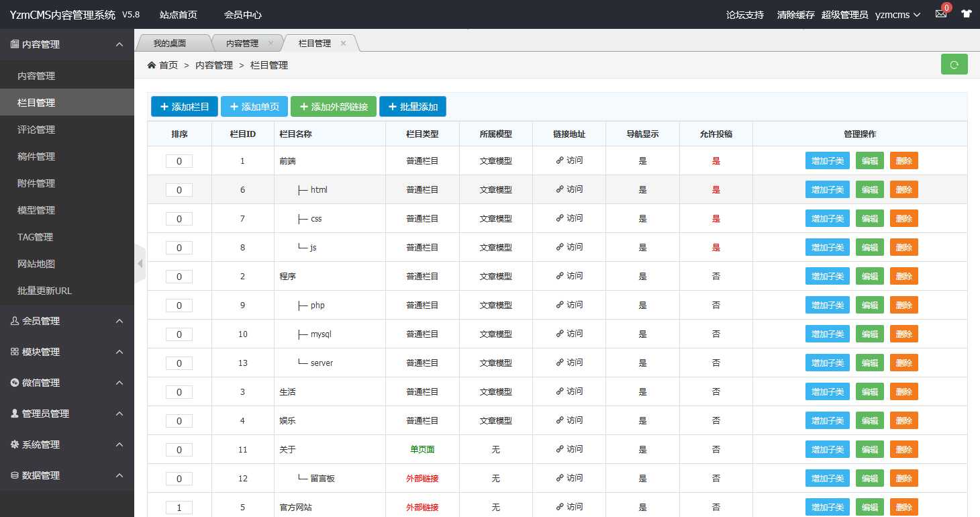Screen dimensions: 980x517
Task: Open the mail notification envelope icon
Action: (x=940, y=14)
